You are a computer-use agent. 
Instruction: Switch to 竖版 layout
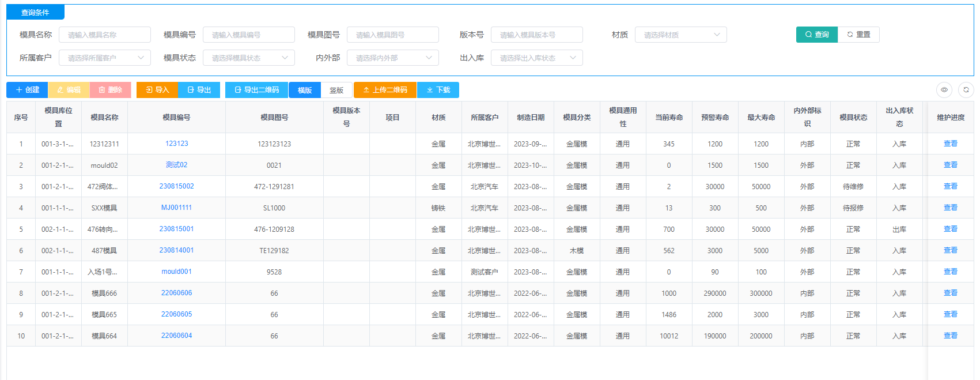336,90
